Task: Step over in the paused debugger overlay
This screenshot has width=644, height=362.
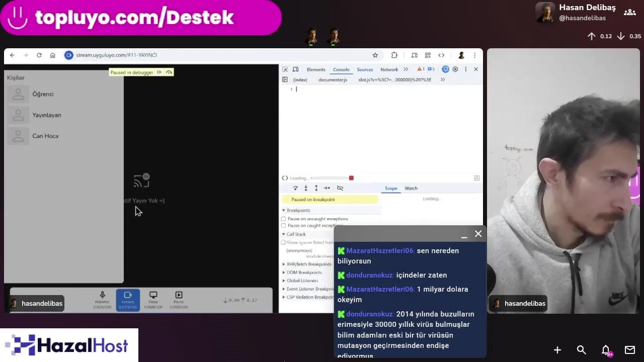Action: pyautogui.click(x=169, y=72)
